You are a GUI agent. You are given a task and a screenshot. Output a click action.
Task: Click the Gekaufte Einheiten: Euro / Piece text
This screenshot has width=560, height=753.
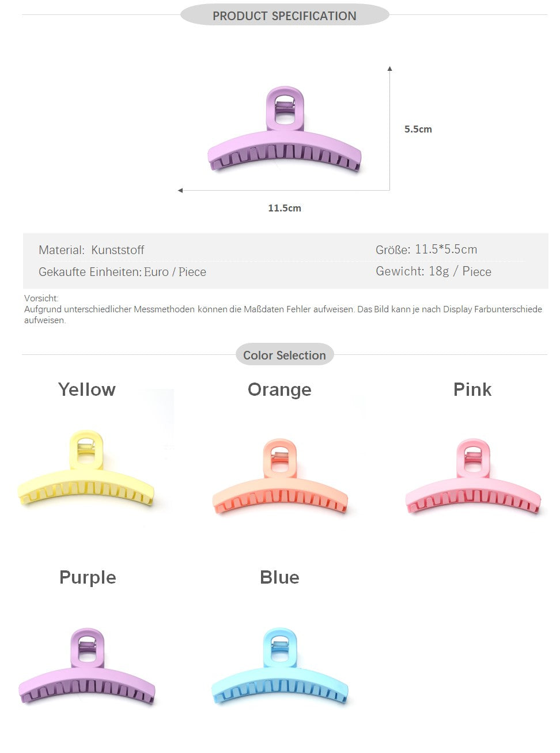122,272
